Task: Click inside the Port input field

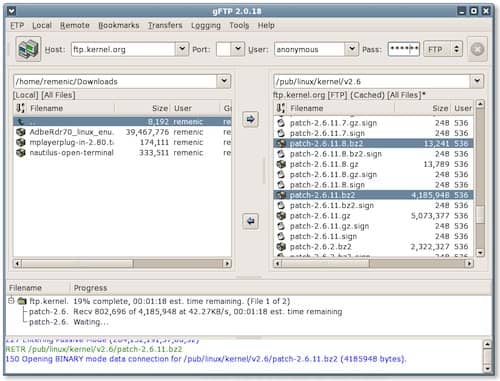Action: (224, 49)
